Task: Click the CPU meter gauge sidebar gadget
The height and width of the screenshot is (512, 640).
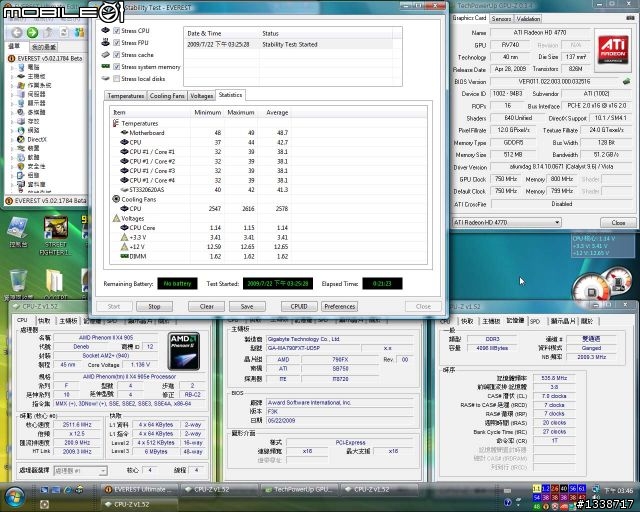Action: [x=591, y=289]
